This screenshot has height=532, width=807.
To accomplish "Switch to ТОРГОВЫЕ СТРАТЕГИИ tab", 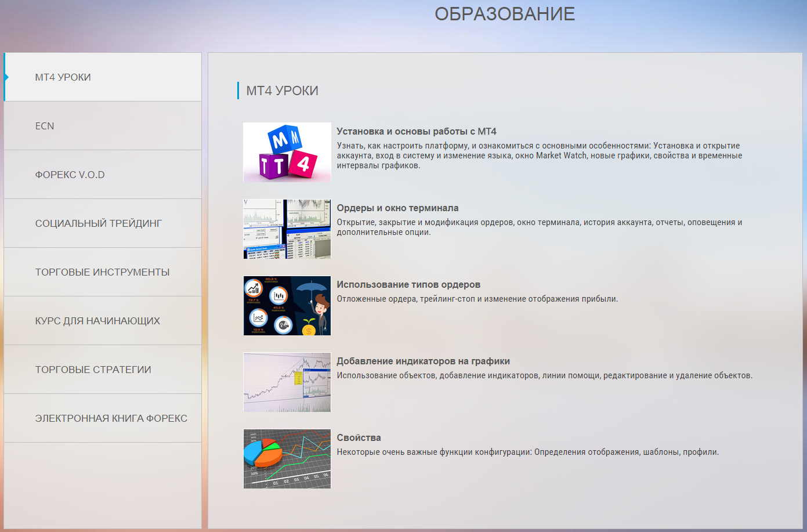I will pos(93,370).
